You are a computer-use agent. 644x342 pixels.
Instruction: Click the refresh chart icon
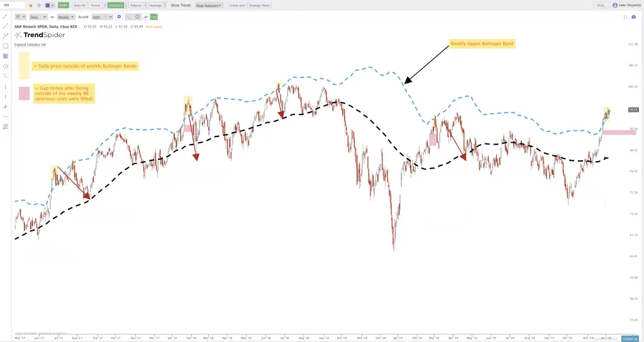click(39, 5)
